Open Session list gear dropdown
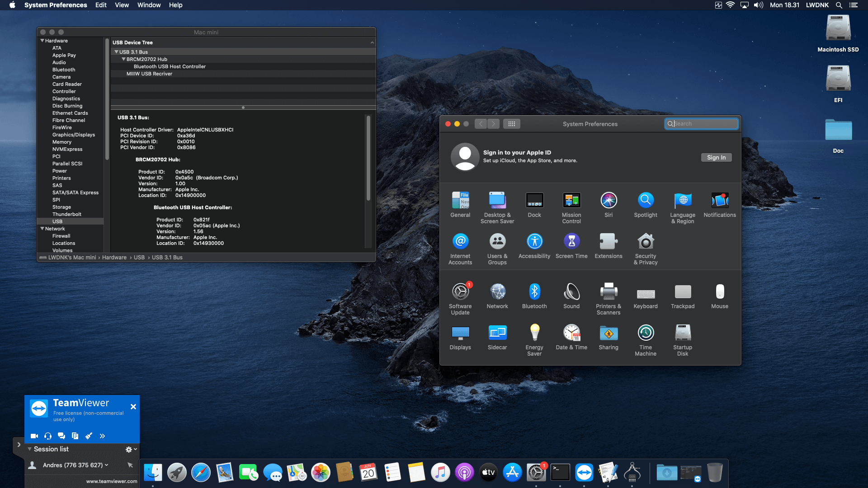The height and width of the screenshot is (488, 868). coord(131,449)
